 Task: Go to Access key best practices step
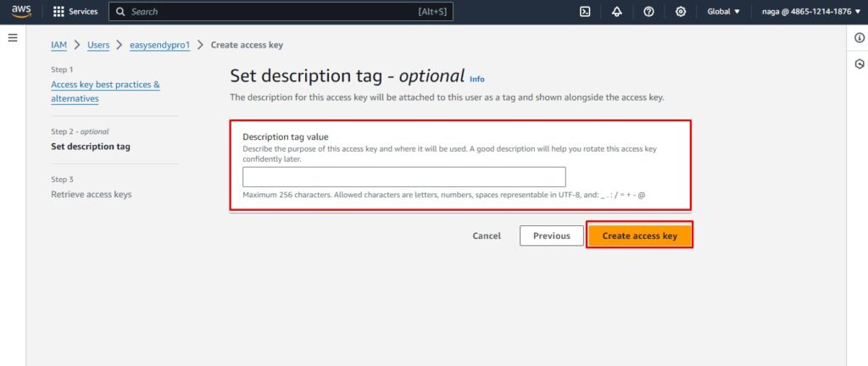point(105,91)
